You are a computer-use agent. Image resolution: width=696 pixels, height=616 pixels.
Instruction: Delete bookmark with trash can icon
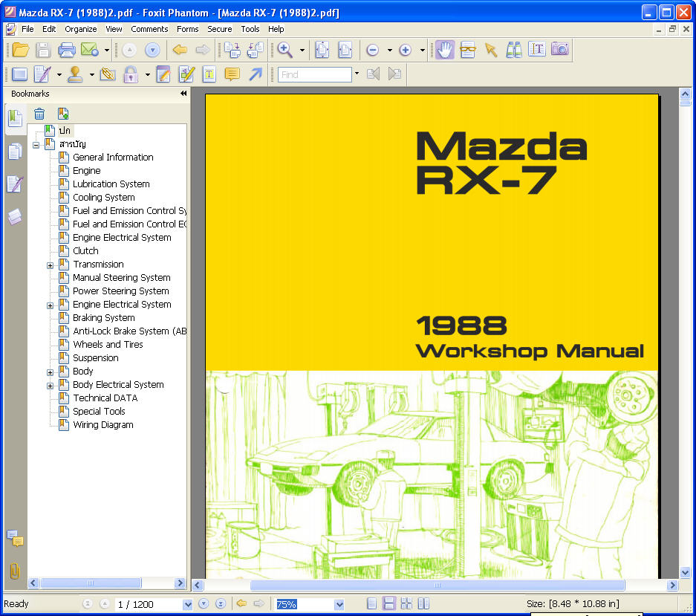[x=39, y=114]
